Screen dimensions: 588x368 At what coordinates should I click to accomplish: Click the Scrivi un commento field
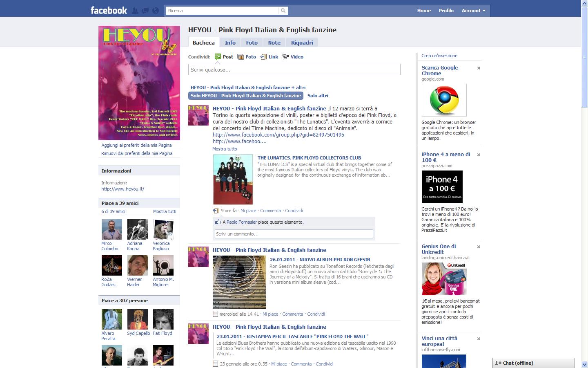(294, 234)
